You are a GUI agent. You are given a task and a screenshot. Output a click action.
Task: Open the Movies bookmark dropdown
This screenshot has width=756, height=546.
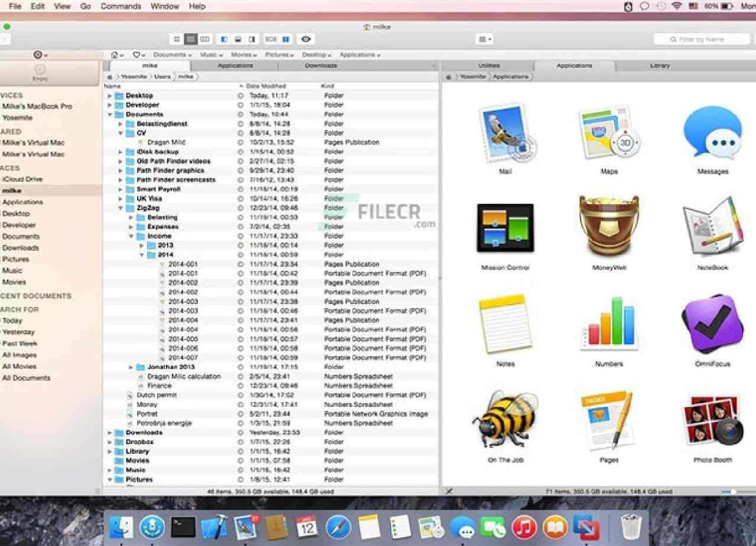click(245, 54)
